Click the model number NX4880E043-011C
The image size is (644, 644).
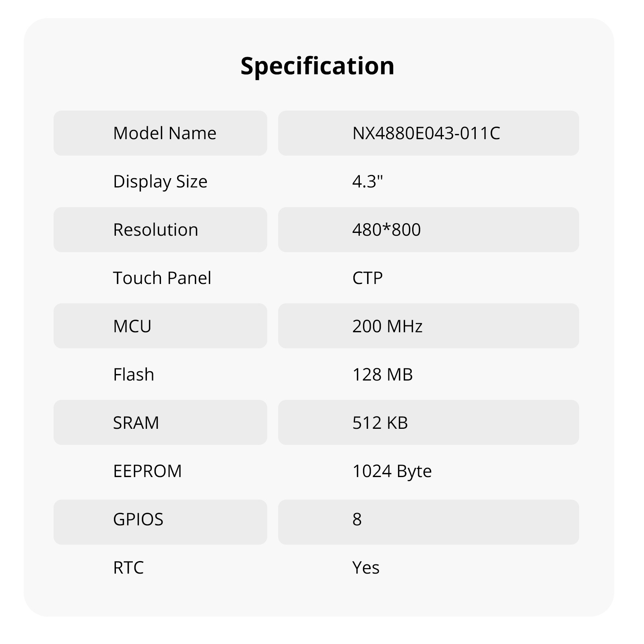click(x=426, y=133)
